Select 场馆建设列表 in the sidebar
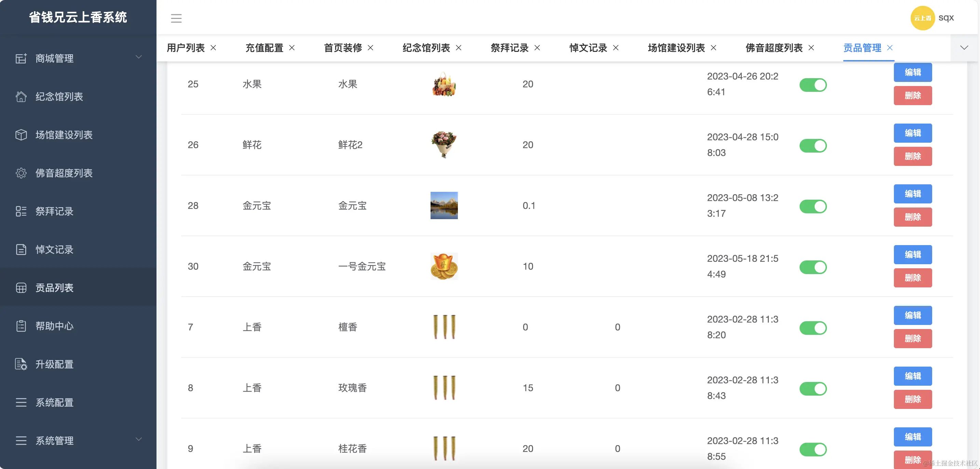The image size is (980, 469). click(x=63, y=135)
